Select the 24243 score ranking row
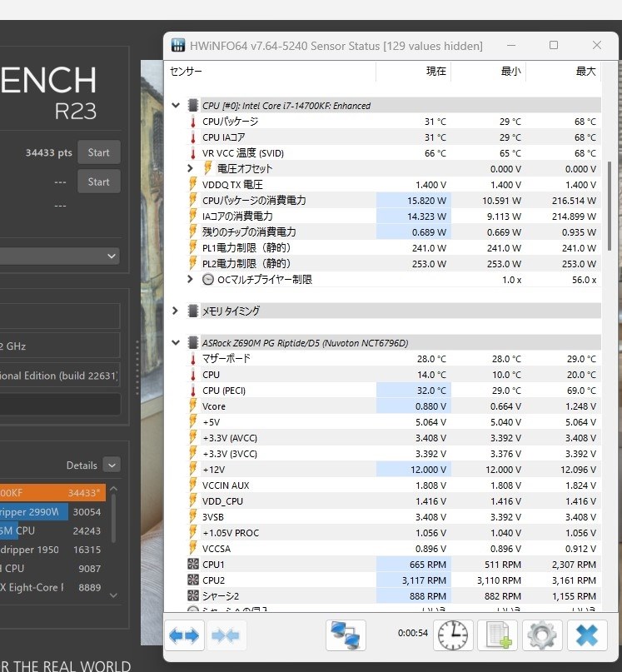This screenshot has height=672, width=622. tap(52, 530)
